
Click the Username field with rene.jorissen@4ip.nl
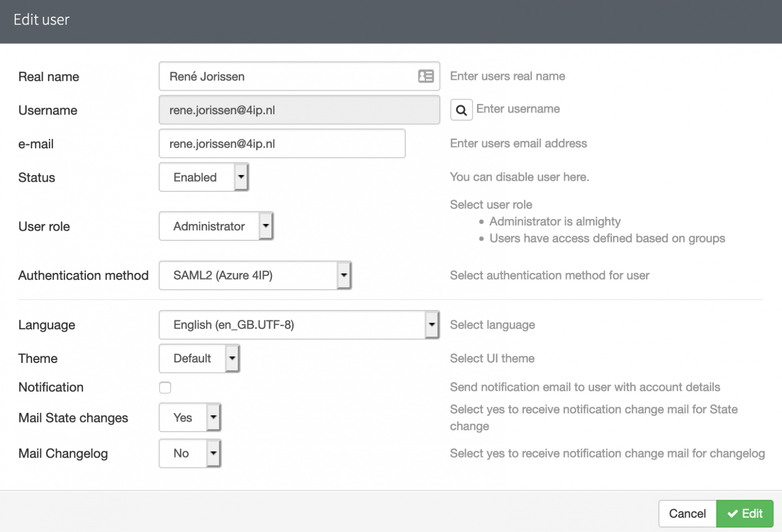pos(299,110)
